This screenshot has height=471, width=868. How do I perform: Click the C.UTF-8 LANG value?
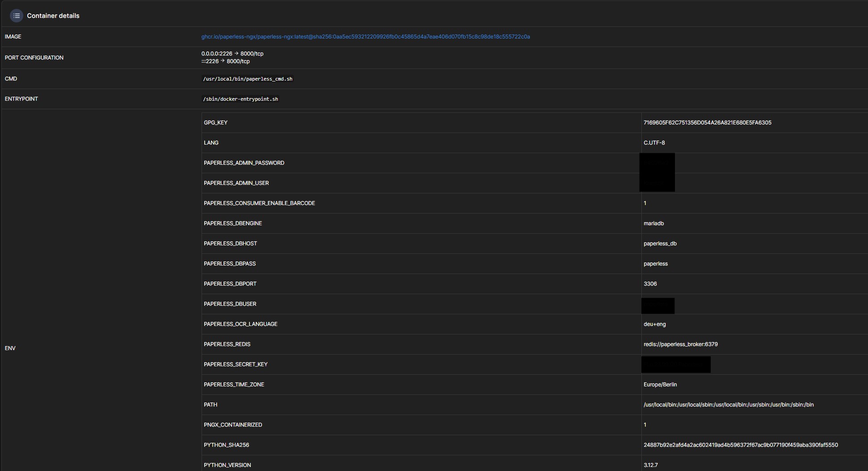point(654,143)
